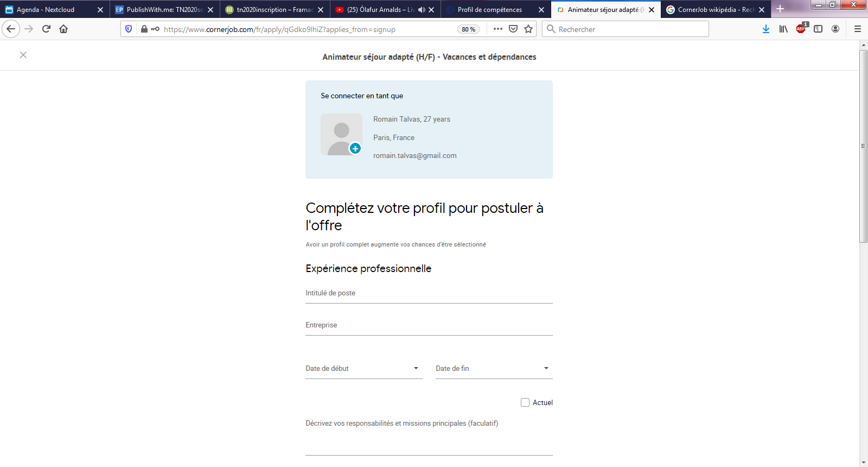The height and width of the screenshot is (467, 868).
Task: Open the downloads panel
Action: (765, 29)
